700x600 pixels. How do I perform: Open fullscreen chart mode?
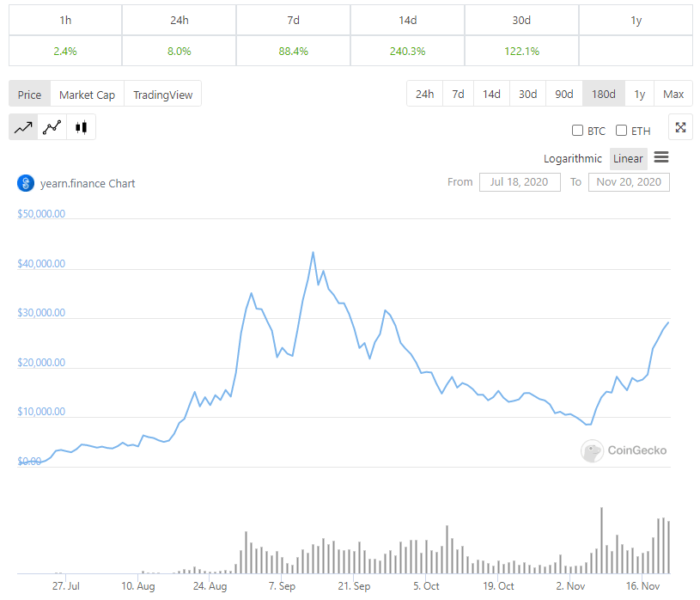pos(680,126)
